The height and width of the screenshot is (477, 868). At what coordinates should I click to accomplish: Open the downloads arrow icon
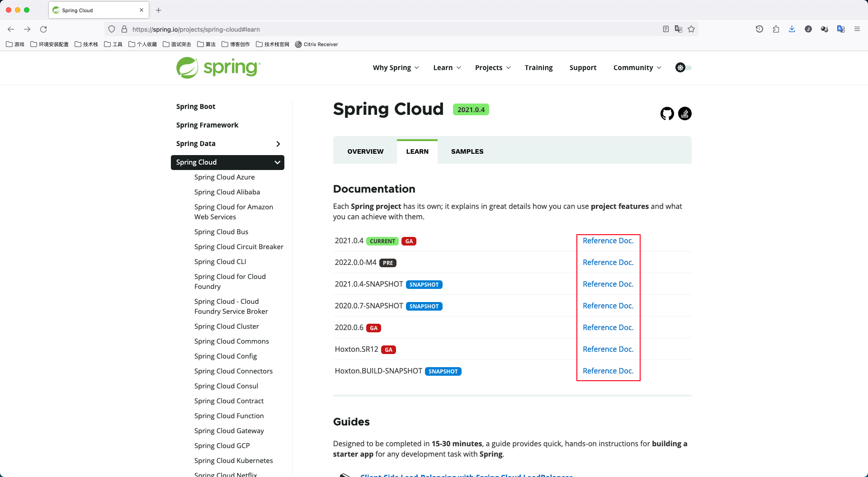792,29
